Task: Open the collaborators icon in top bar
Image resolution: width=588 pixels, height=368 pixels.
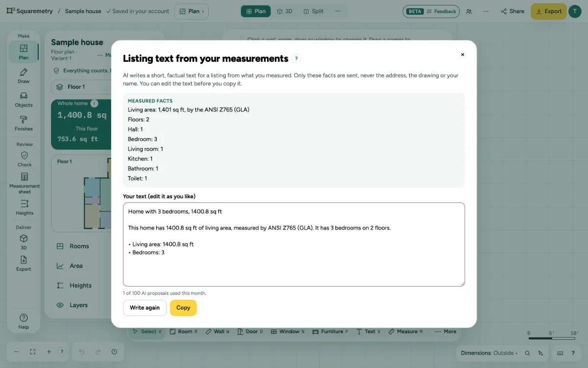Action: [x=469, y=11]
